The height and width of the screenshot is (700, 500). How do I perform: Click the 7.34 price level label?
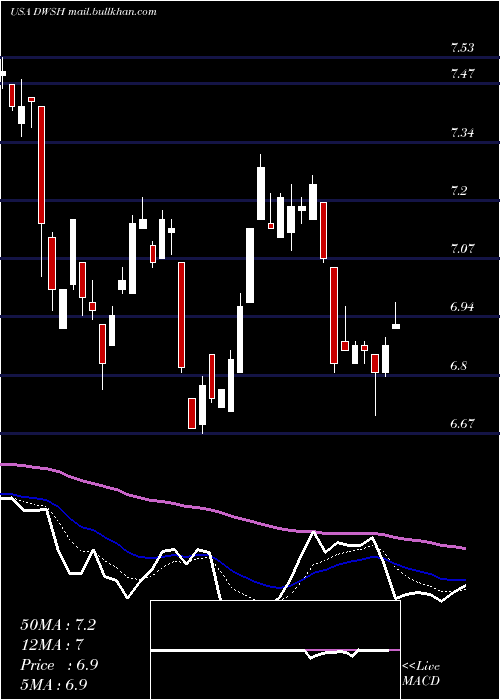(462, 133)
